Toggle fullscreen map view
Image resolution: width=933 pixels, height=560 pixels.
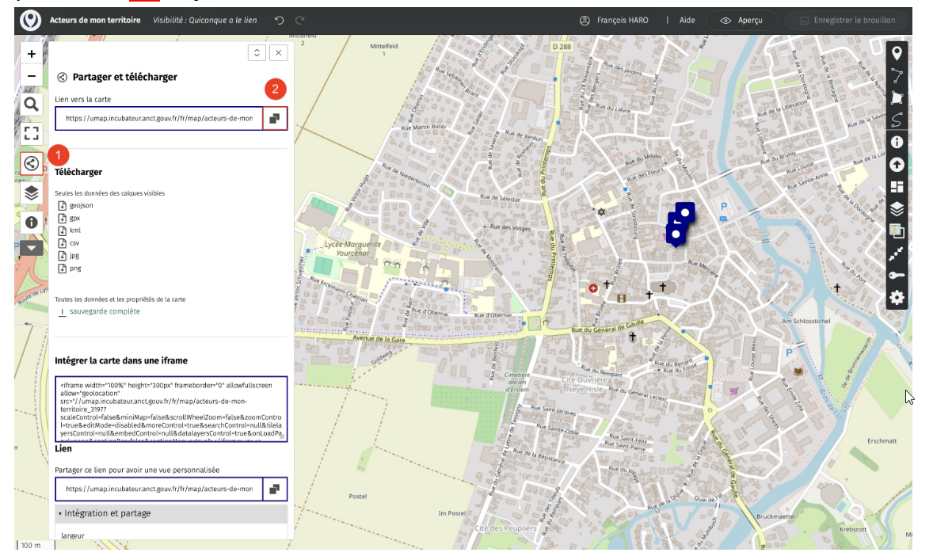(31, 133)
